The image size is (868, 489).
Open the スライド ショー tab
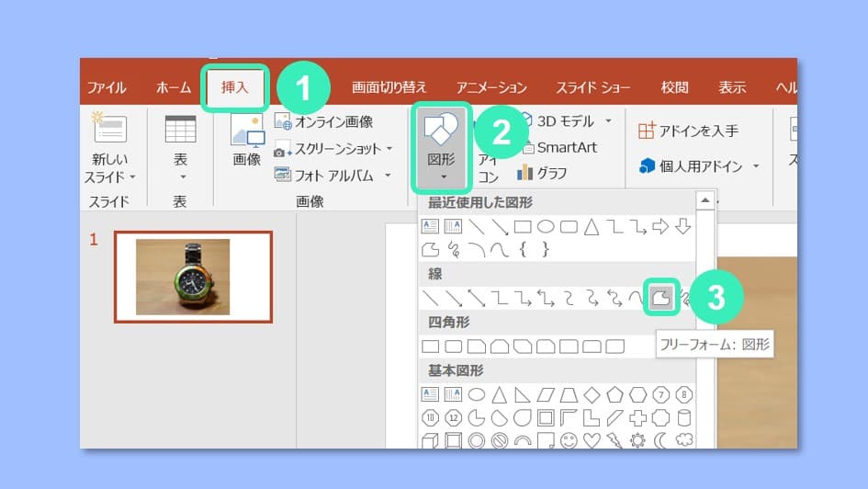click(592, 87)
